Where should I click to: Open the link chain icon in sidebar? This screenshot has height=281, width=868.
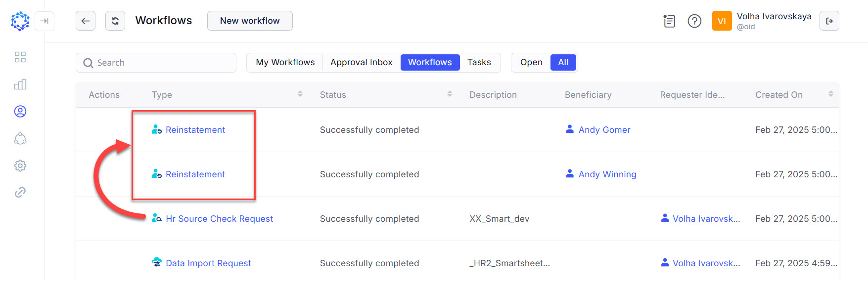pyautogui.click(x=20, y=192)
